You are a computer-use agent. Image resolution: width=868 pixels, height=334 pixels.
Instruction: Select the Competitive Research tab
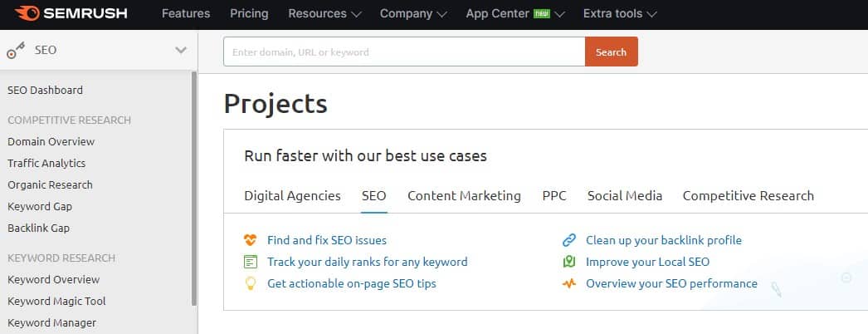(748, 196)
